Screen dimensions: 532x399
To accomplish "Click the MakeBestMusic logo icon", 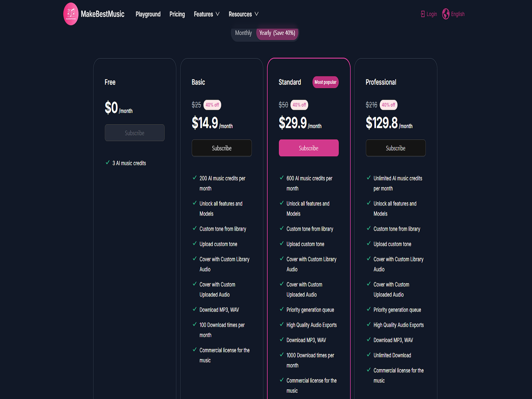I will tap(70, 14).
